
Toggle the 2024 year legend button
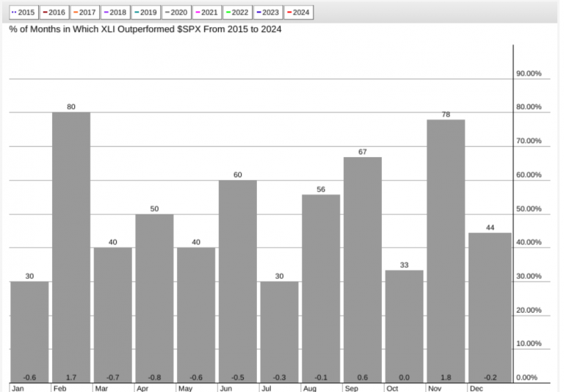[x=299, y=12]
